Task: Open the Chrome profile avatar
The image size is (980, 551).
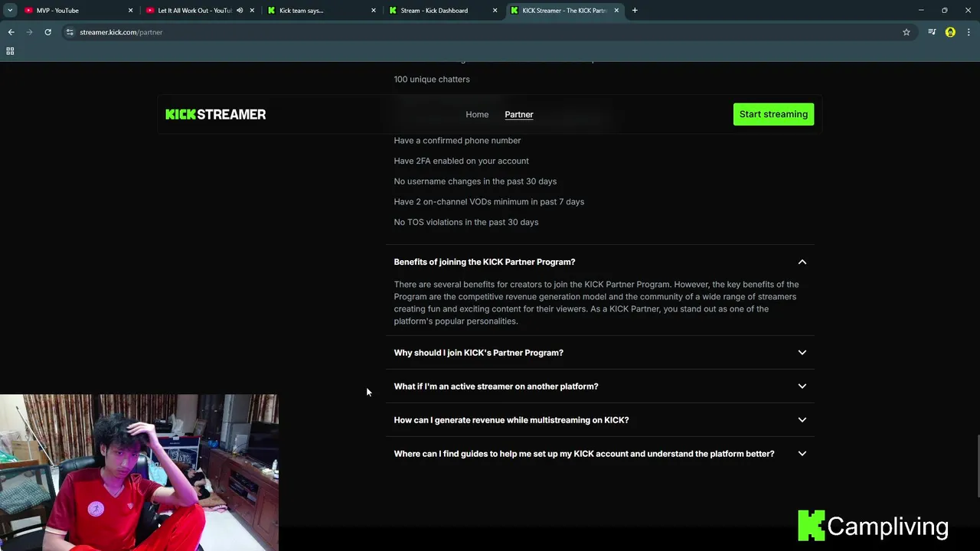Action: pos(950,32)
